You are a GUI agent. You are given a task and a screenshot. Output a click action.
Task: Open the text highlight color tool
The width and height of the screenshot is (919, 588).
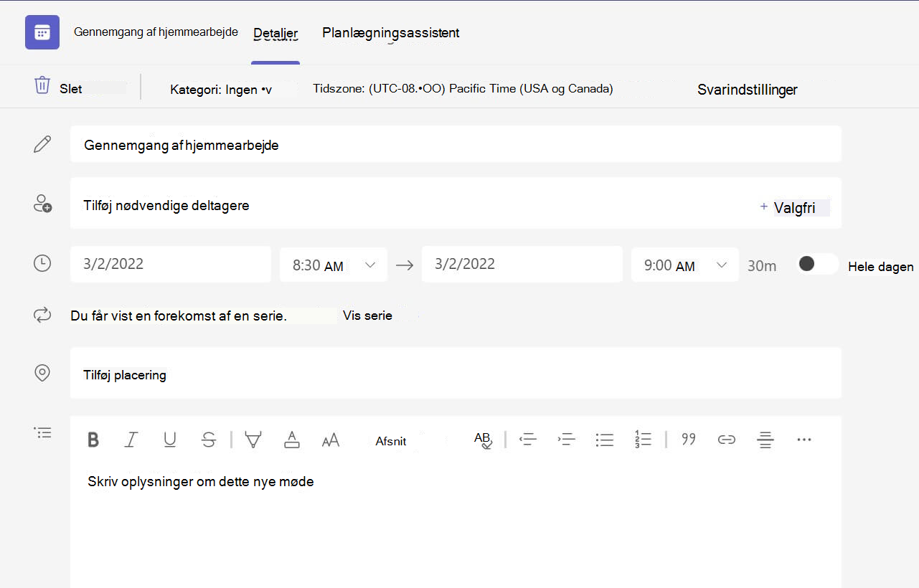[253, 440]
